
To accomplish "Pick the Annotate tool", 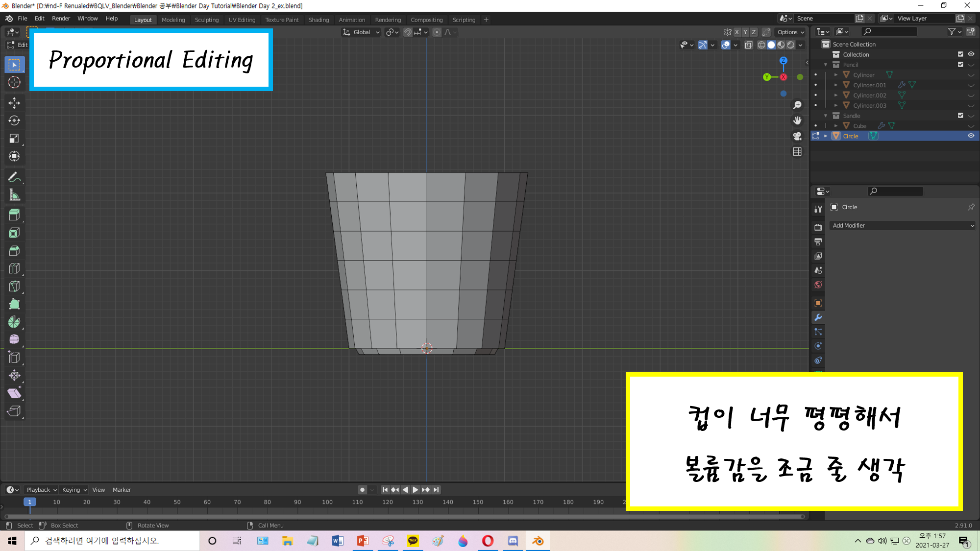I will click(x=14, y=177).
